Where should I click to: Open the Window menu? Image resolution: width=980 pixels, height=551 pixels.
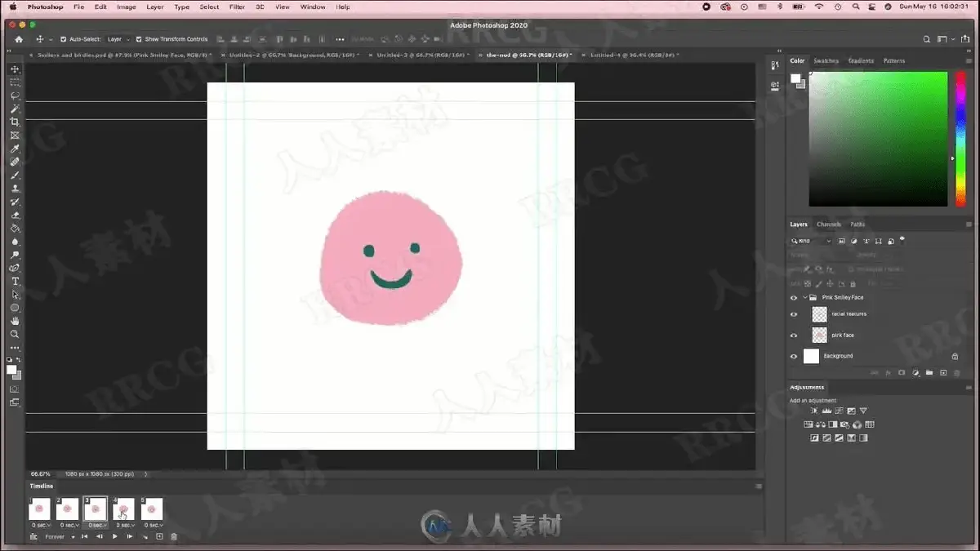click(x=313, y=7)
